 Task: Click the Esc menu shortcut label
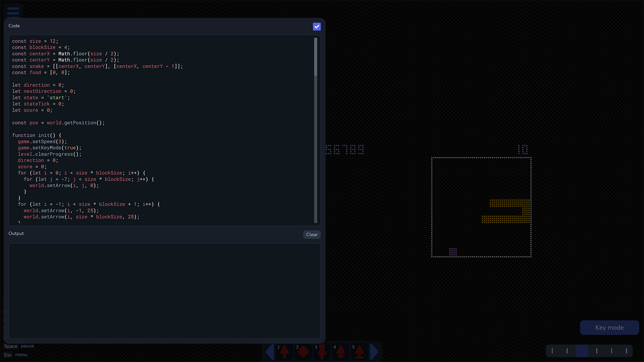point(16,355)
